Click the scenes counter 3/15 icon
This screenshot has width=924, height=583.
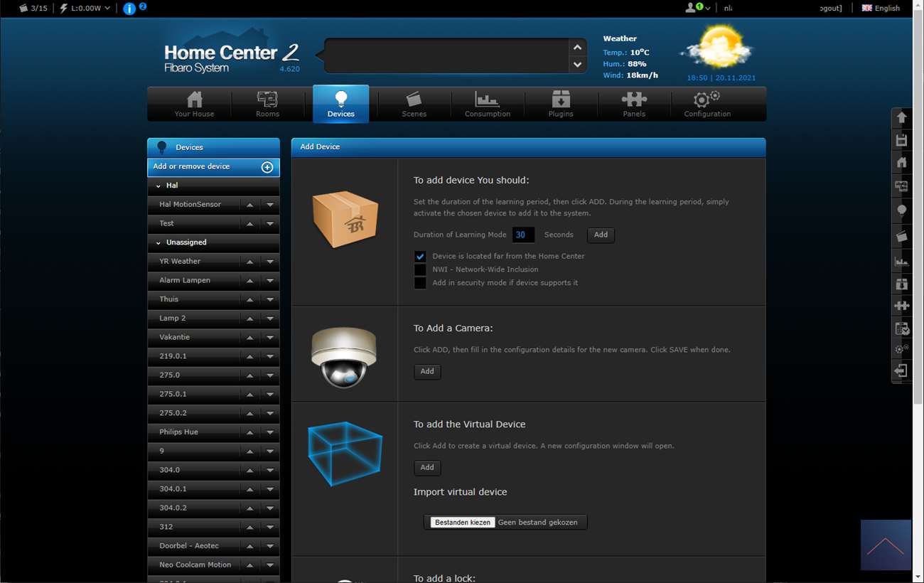tap(33, 8)
